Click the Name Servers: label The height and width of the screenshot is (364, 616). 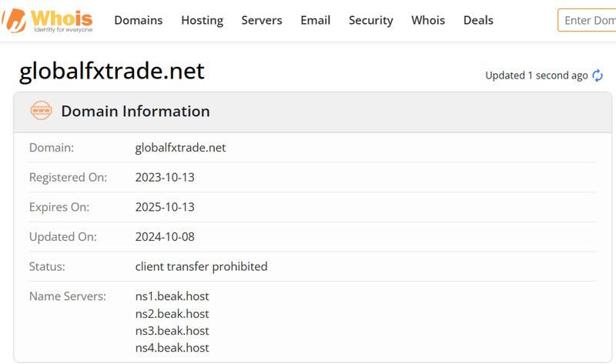(68, 296)
